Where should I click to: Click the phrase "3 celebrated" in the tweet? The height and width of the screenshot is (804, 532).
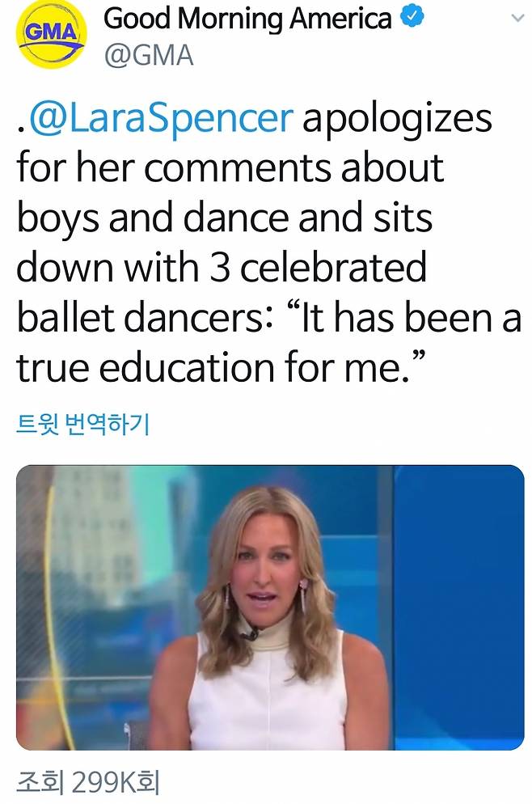tap(318, 268)
